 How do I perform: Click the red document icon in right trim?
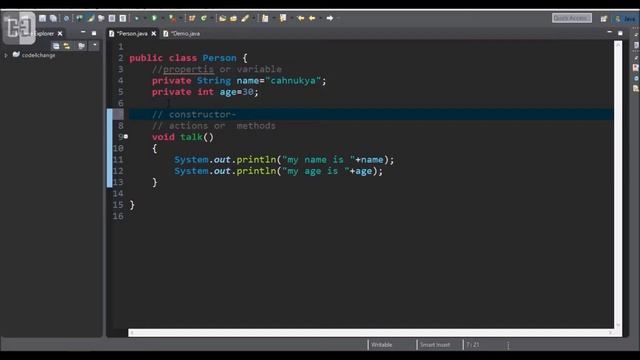click(636, 67)
